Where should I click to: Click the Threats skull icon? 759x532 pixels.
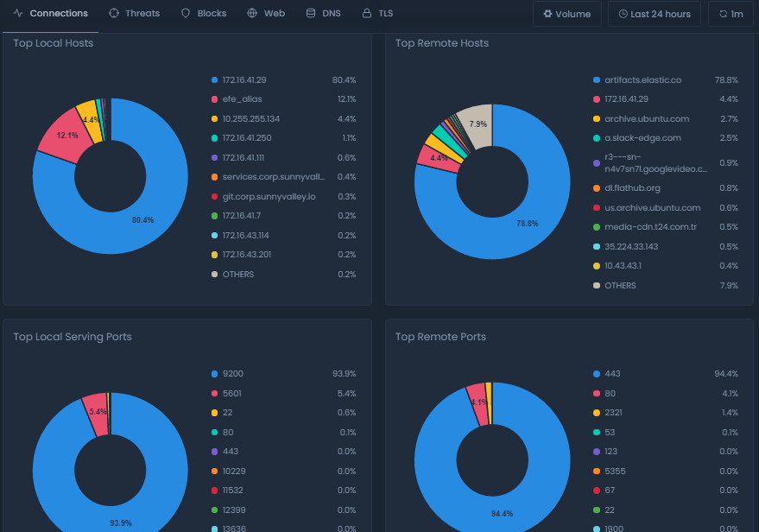tap(112, 13)
